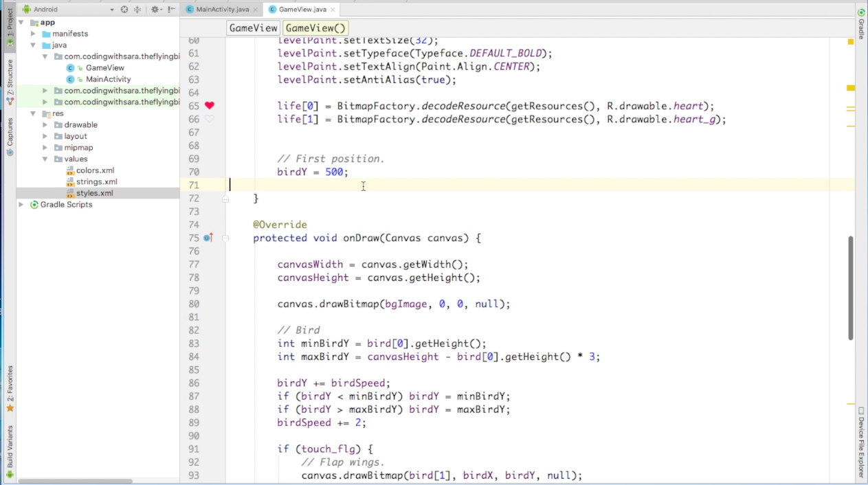Image resolution: width=868 pixels, height=485 pixels.
Task: Click the @Override annotation on line 74
Action: tap(280, 225)
